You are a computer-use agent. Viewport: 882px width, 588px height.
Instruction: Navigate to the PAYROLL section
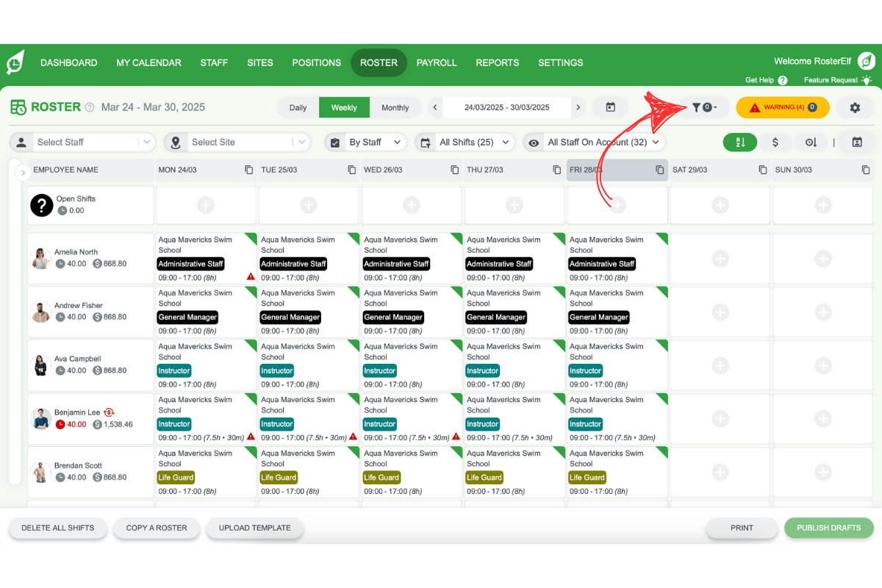click(x=437, y=62)
